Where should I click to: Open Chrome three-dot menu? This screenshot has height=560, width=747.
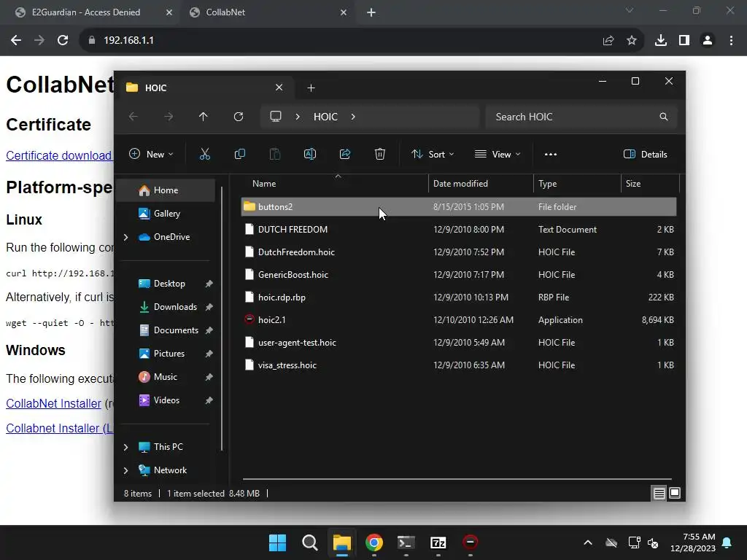731,41
